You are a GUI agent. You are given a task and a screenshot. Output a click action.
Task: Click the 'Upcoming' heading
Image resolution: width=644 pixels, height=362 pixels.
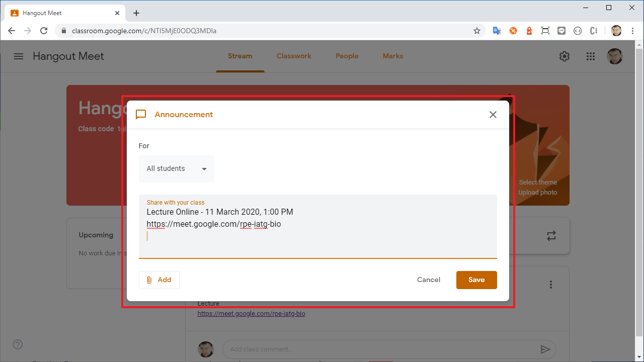tap(96, 235)
